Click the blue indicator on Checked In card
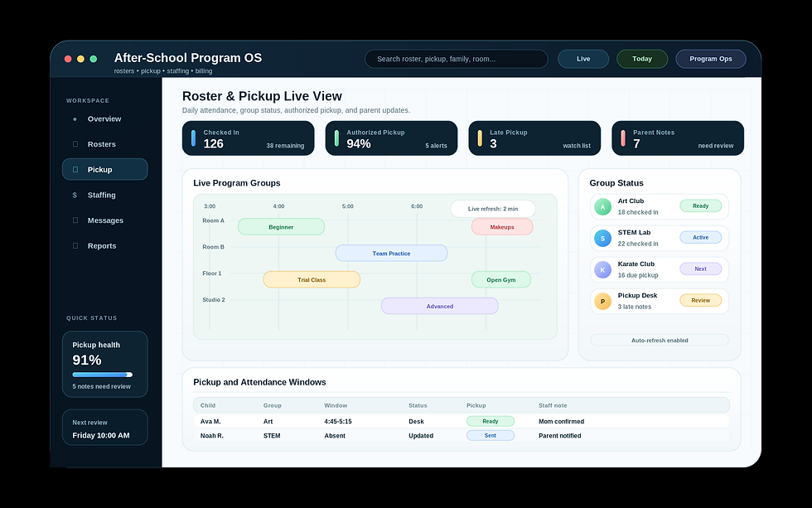812x508 pixels. (x=193, y=138)
